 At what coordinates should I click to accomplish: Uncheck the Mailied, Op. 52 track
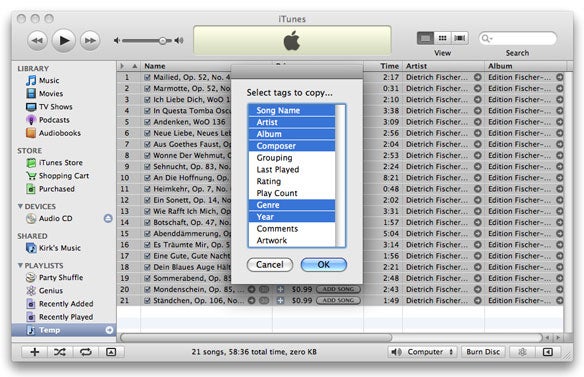147,77
